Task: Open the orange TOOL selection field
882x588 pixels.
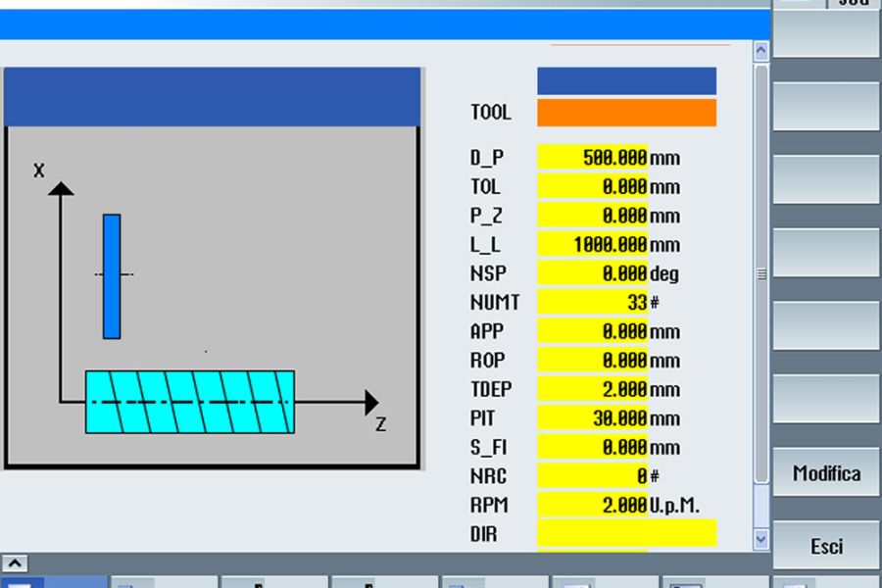Action: [x=627, y=112]
